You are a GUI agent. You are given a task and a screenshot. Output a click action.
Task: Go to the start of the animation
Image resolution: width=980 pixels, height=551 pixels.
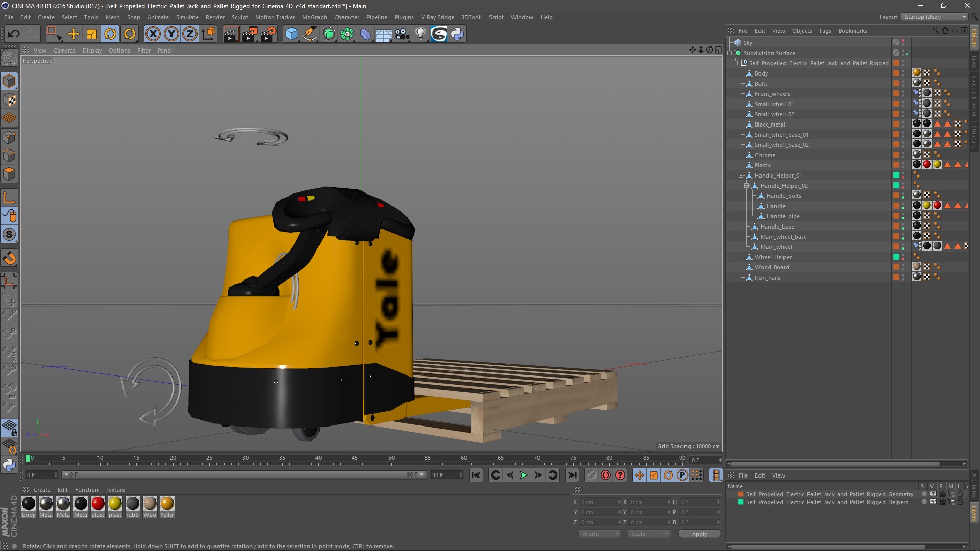(476, 475)
